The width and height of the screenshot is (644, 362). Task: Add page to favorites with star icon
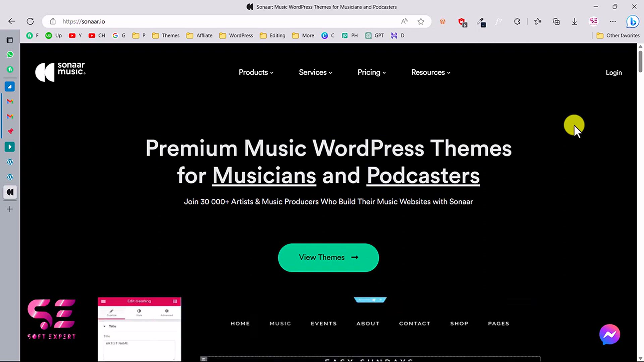[421, 21]
